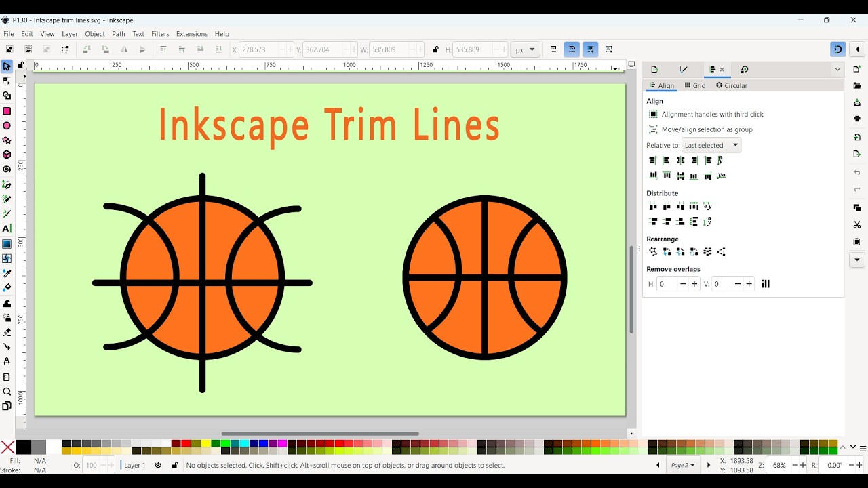Click the Print icon in command bar

857,119
